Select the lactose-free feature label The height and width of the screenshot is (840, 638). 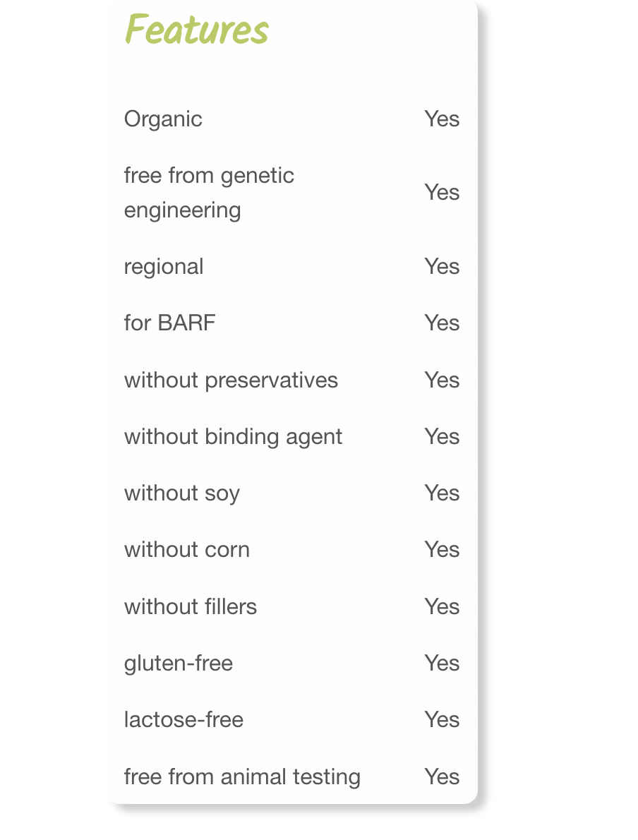183,720
